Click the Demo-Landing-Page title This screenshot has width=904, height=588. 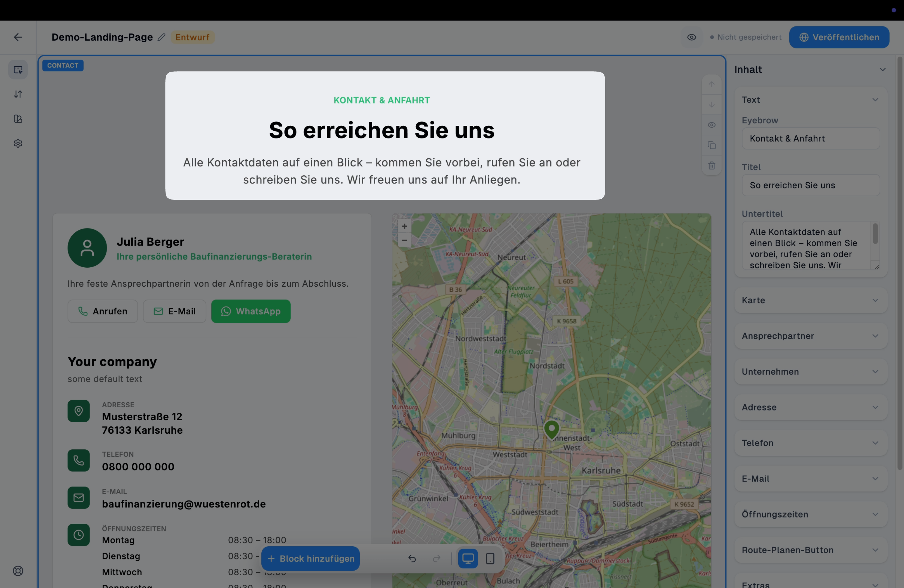(102, 37)
